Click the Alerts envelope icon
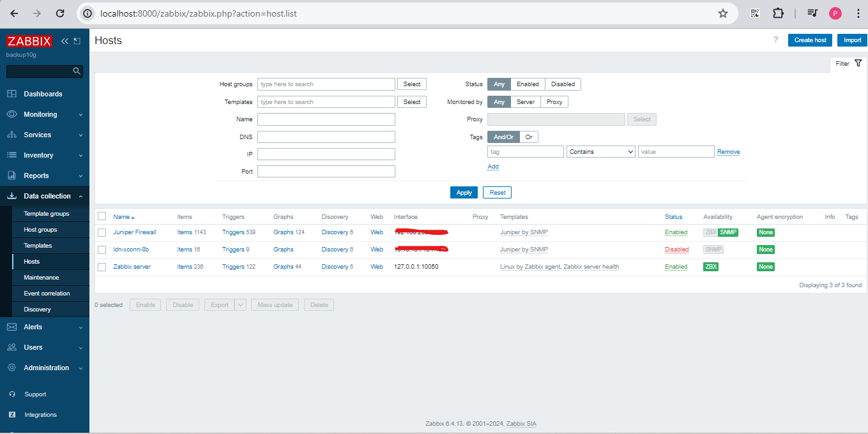The image size is (868, 434). 11,327
